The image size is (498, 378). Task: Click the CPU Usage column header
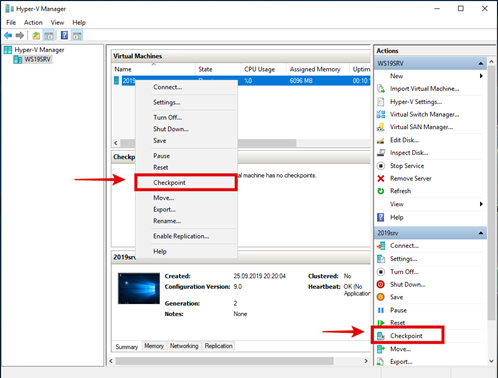click(x=263, y=69)
